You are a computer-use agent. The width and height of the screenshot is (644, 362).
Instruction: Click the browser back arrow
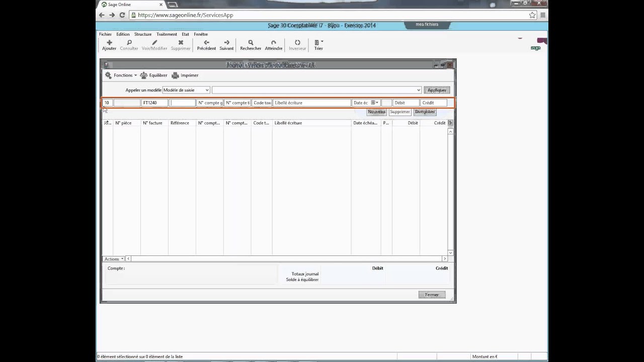pyautogui.click(x=102, y=15)
